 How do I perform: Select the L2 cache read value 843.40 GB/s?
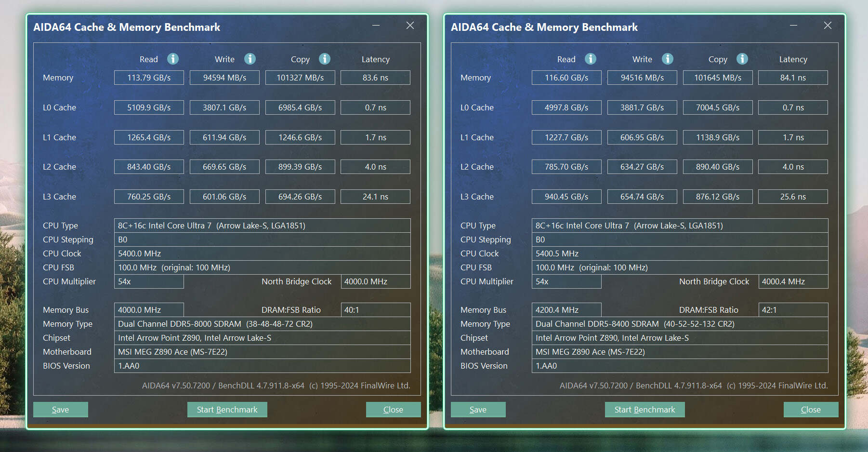149,167
